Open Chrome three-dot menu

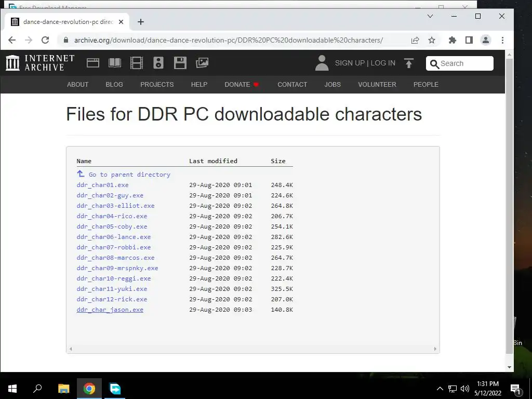502,40
